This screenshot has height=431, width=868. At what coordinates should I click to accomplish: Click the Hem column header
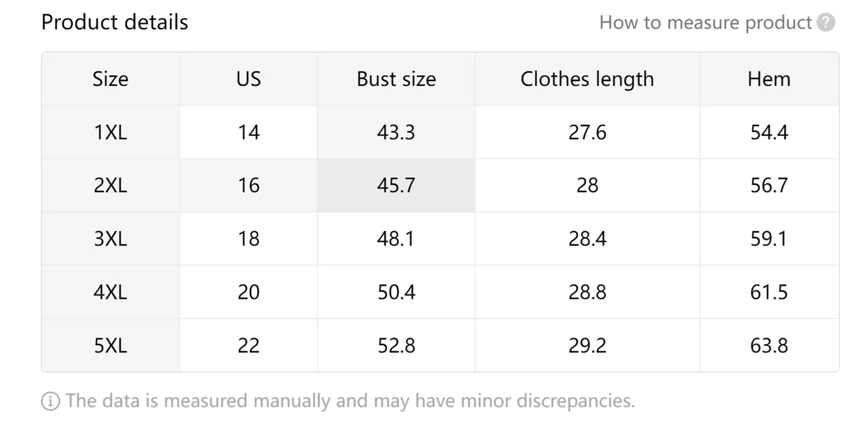[769, 79]
